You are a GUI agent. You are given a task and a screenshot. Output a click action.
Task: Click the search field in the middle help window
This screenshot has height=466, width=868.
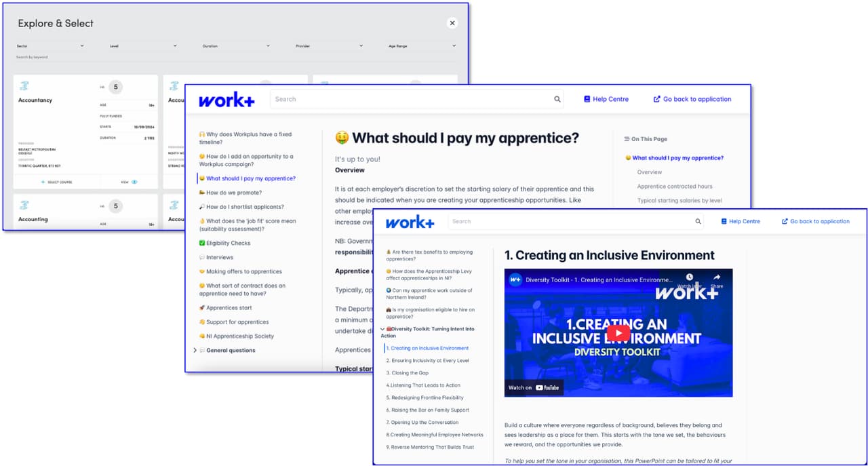(x=418, y=99)
